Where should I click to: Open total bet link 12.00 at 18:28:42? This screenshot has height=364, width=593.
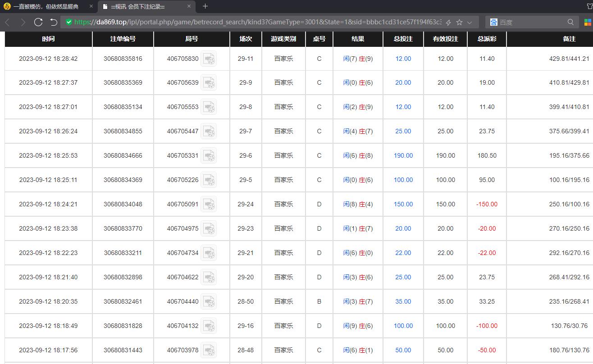(x=403, y=59)
